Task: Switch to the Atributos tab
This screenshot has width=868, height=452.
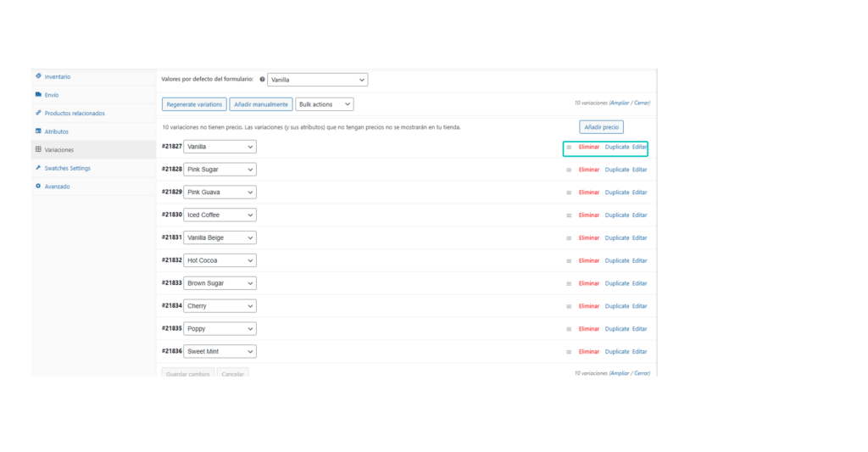Action: (57, 131)
